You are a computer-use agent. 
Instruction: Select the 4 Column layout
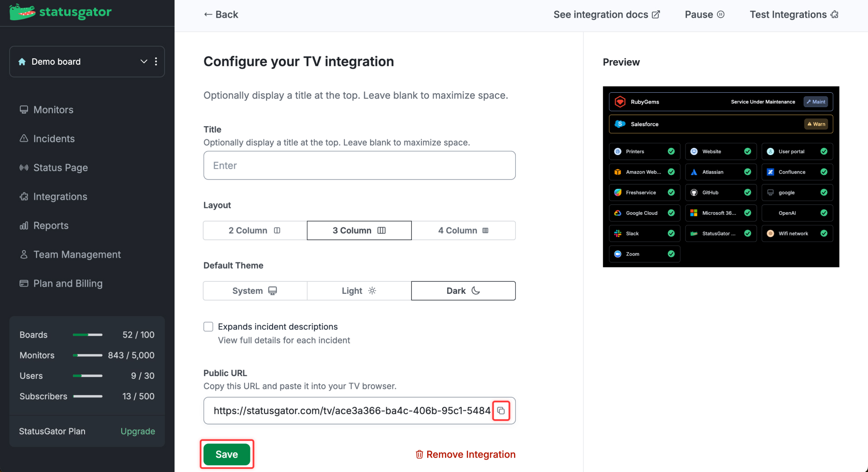[463, 231]
